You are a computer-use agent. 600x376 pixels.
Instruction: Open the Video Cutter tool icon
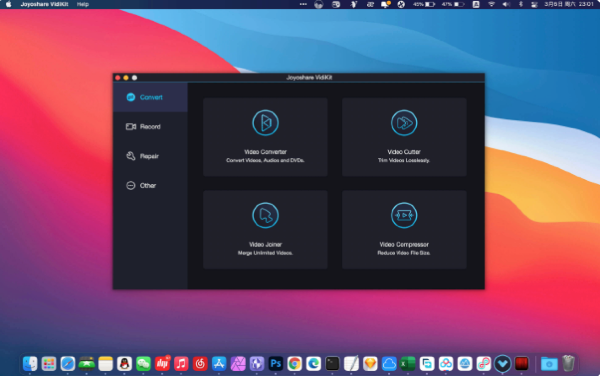click(404, 123)
